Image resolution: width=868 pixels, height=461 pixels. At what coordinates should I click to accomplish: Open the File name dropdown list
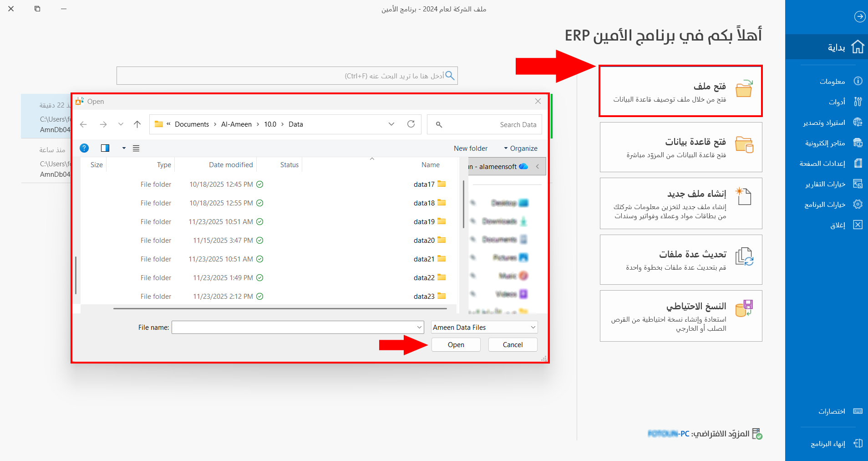[419, 328]
